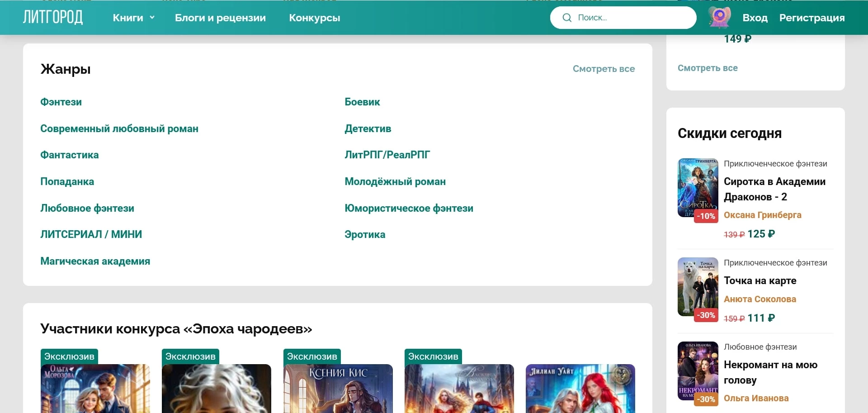Viewport: 868px width, 413px height.
Task: Select the ЛитРПГ/РеалРПГ genre
Action: pyautogui.click(x=387, y=155)
